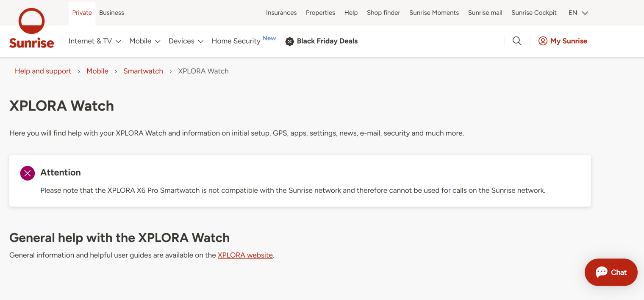Click the Black Friday Deals badge icon

coord(290,42)
